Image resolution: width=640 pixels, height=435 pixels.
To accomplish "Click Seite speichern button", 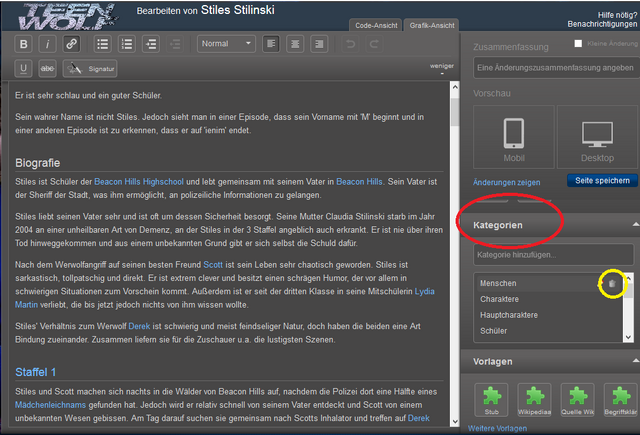I will click(602, 180).
